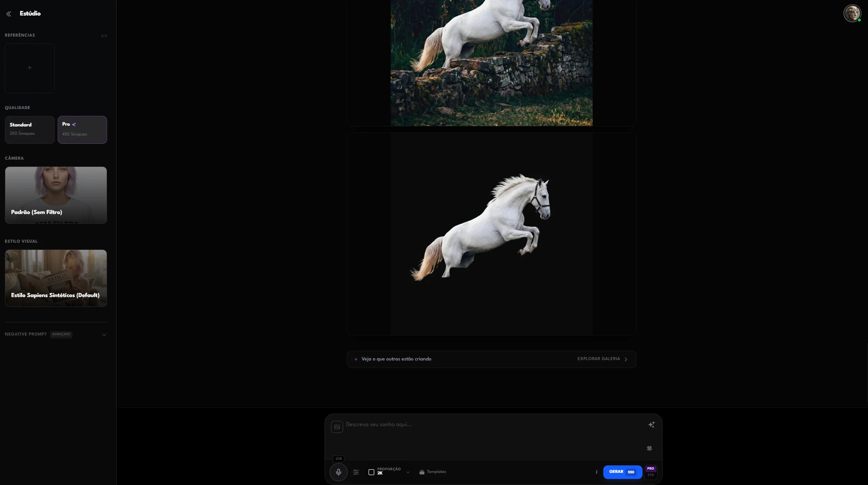Click the info icon beside Gerar
The width and height of the screenshot is (868, 485).
coord(597,472)
